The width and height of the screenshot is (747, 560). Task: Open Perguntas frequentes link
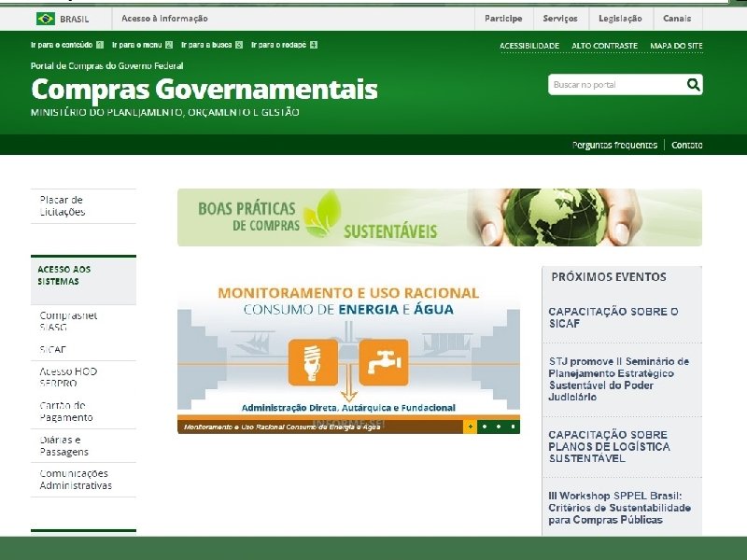[614, 145]
